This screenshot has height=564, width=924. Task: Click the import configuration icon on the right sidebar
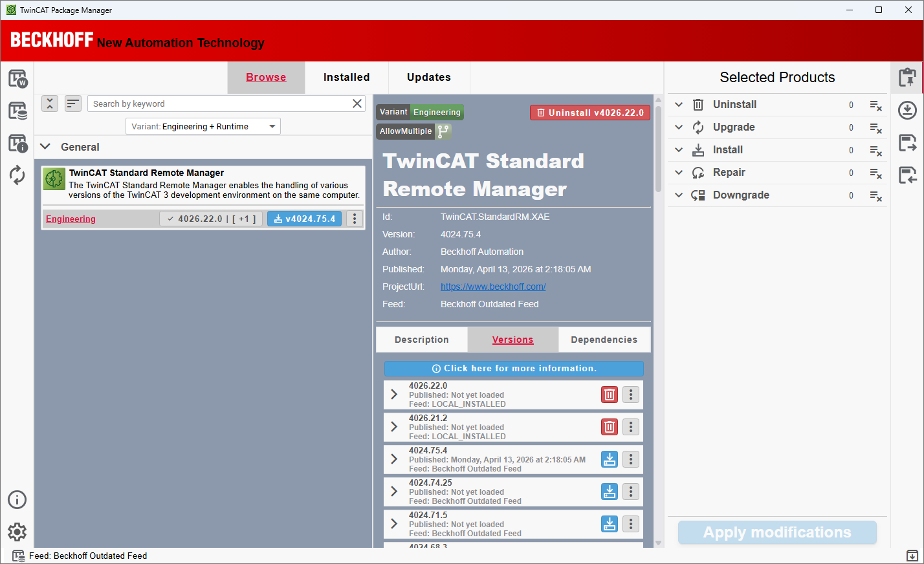tap(907, 175)
